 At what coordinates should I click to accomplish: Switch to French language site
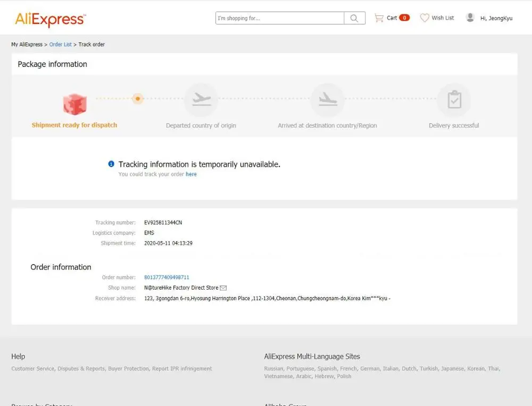click(x=348, y=368)
